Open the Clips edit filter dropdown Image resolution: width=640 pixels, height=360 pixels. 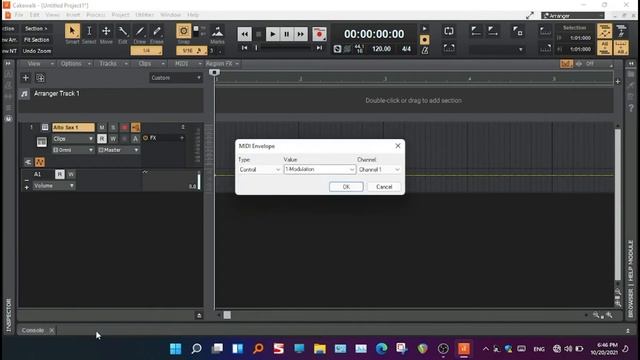point(73,139)
